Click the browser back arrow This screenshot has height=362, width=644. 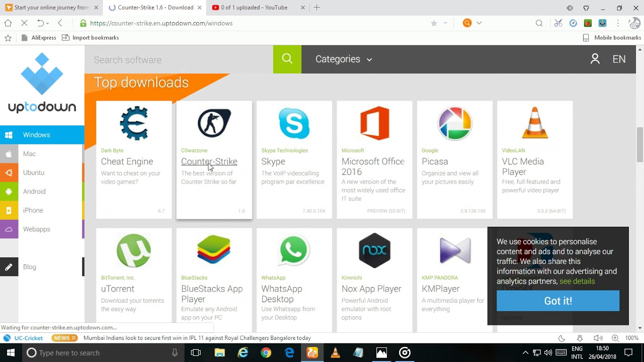(60, 23)
